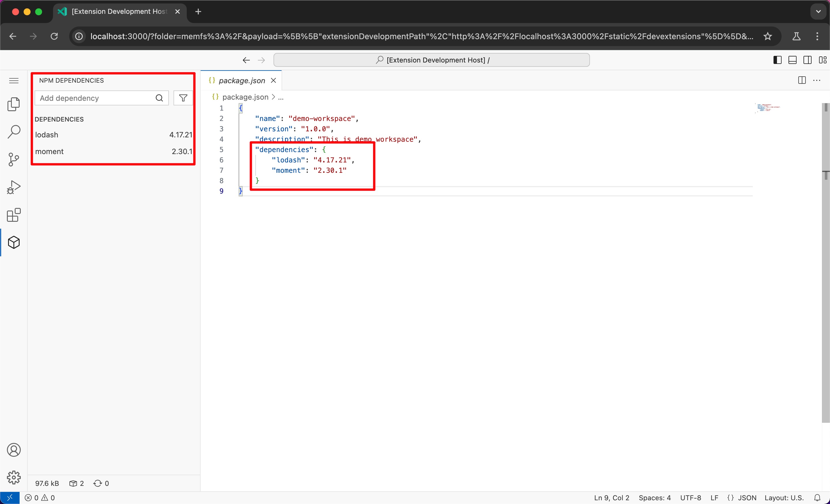
Task: Open the tab search dropdown arrow
Action: point(818,12)
